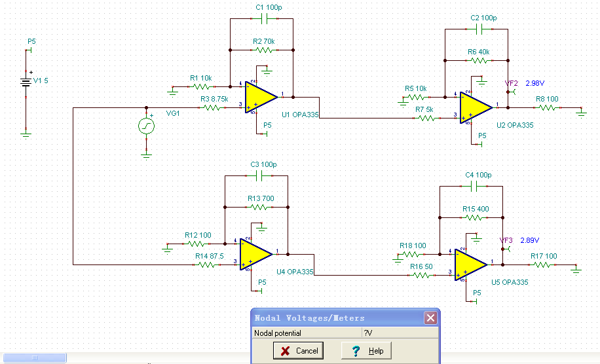Select the U1 OPA335 op-amp symbol

pos(260,97)
